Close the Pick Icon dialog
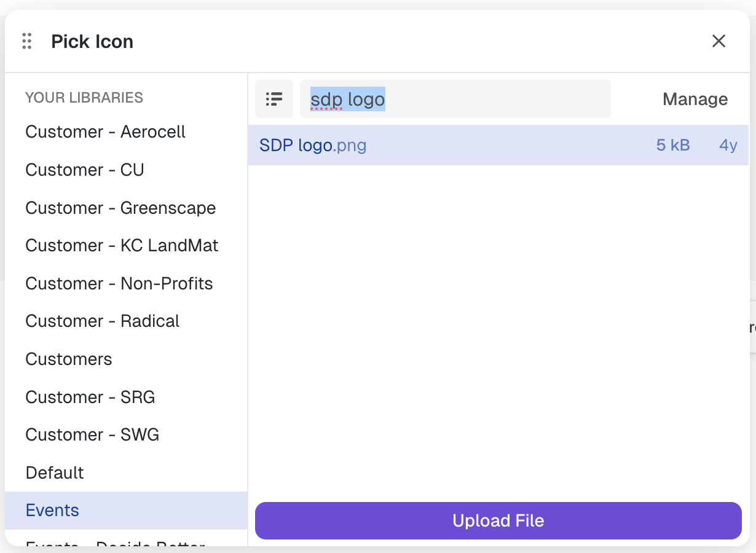Viewport: 756px width, 553px height. (719, 41)
